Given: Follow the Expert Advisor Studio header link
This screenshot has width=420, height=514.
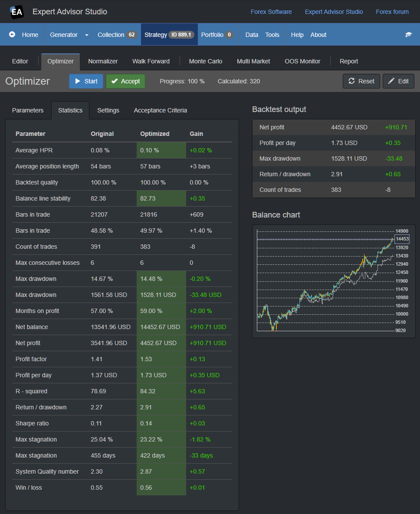Looking at the screenshot, I should tap(334, 12).
